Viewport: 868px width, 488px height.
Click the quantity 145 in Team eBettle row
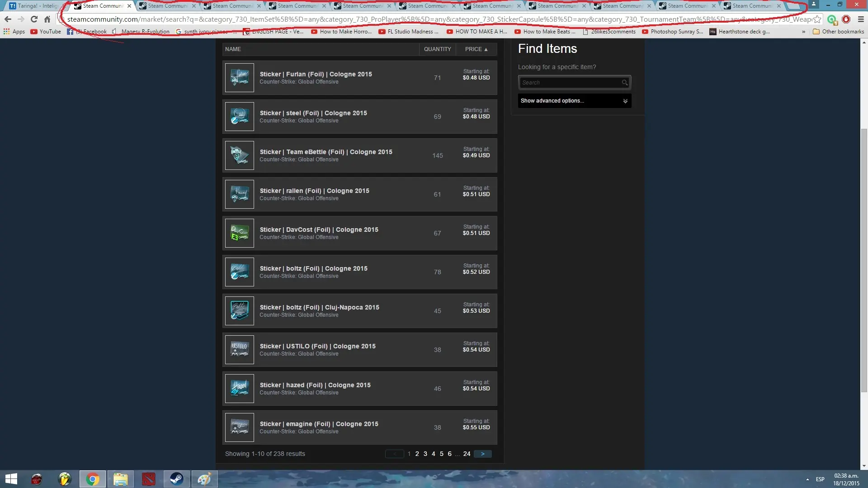pyautogui.click(x=437, y=155)
